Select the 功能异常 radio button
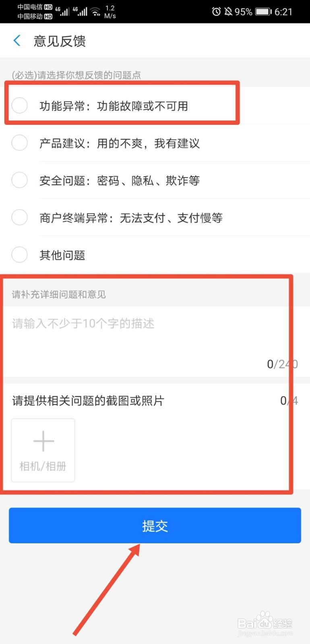Viewport: 310px width, 644px height. [x=20, y=106]
